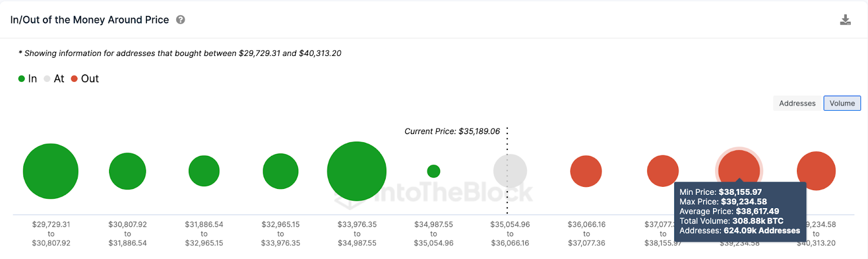868x259 pixels.
Task: Click the green bubble above $30,807.92 to $31,886.54
Action: 127,171
